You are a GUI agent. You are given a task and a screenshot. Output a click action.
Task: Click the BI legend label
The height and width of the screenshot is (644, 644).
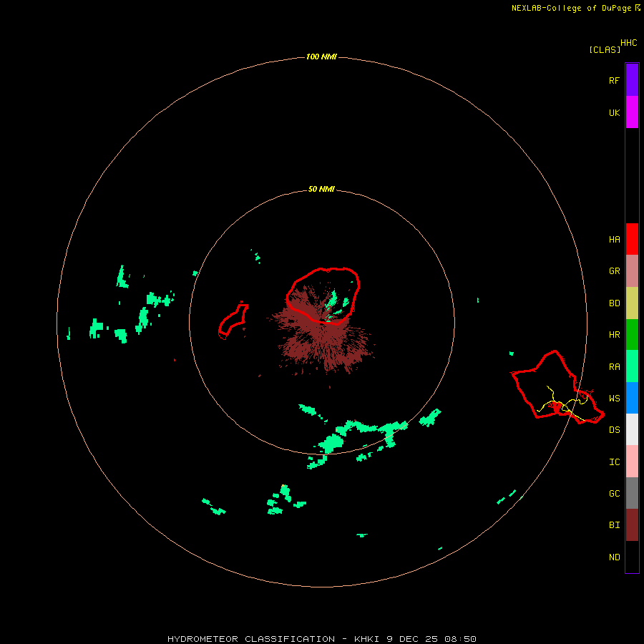(x=614, y=525)
